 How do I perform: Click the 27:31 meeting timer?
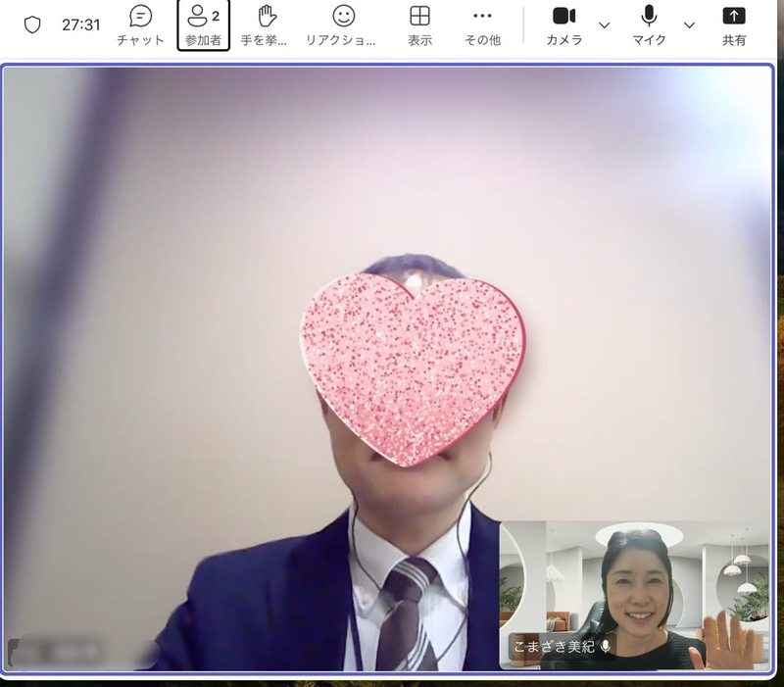pyautogui.click(x=80, y=25)
